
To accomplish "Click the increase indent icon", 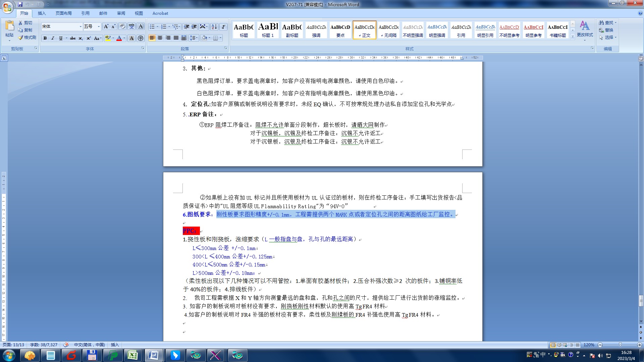I will coord(194,27).
